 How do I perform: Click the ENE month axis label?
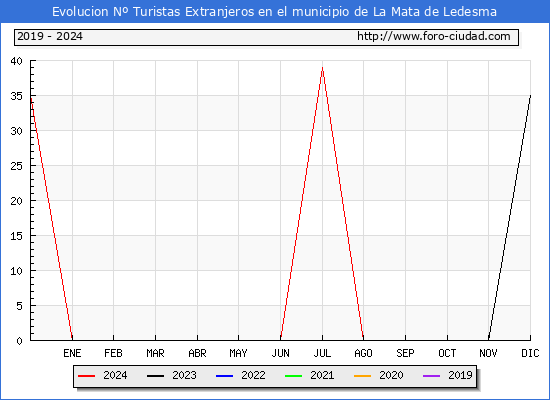coord(72,353)
